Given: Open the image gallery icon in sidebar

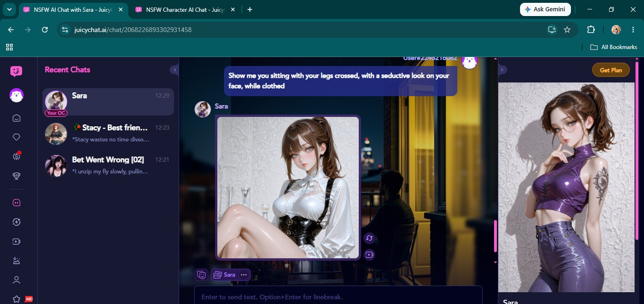Looking at the screenshot, I should click(x=16, y=261).
